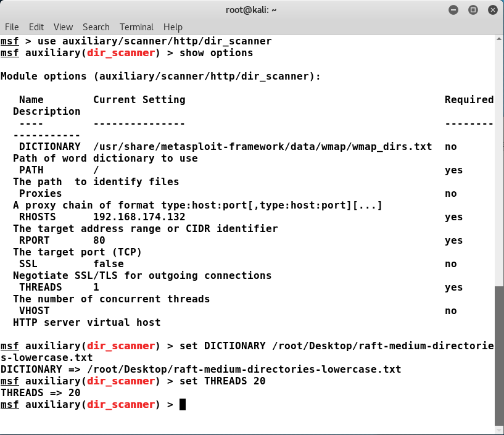Click the root@kali window title

pos(251,10)
